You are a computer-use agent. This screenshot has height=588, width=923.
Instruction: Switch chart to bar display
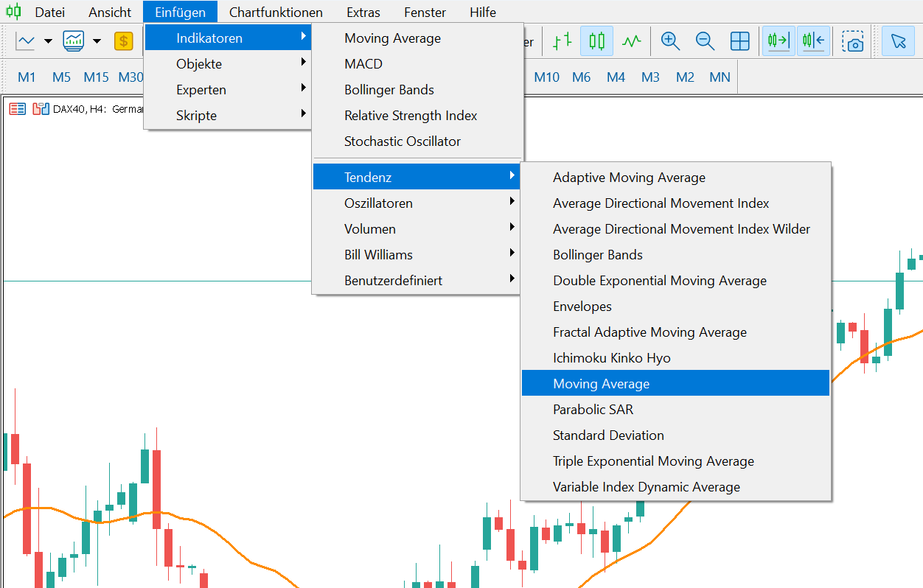point(561,41)
